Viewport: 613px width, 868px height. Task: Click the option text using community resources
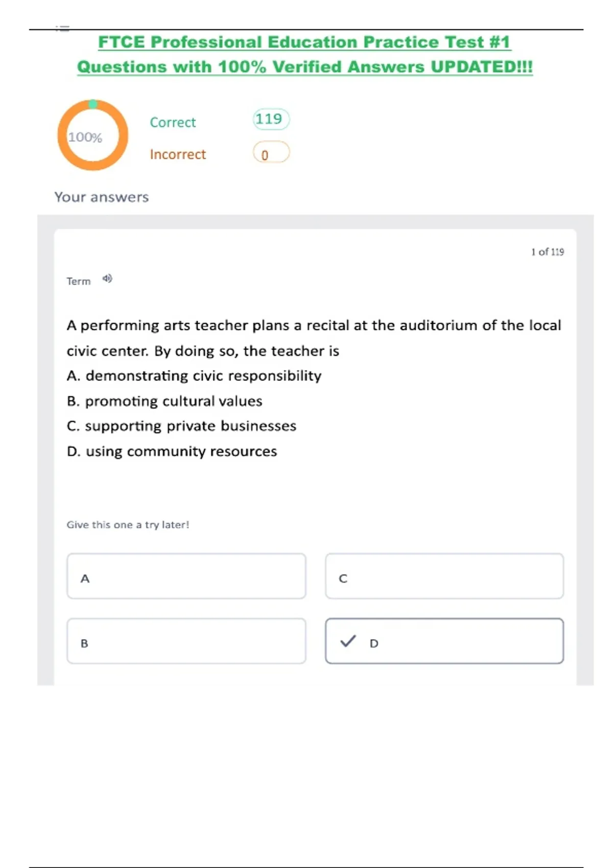181,451
